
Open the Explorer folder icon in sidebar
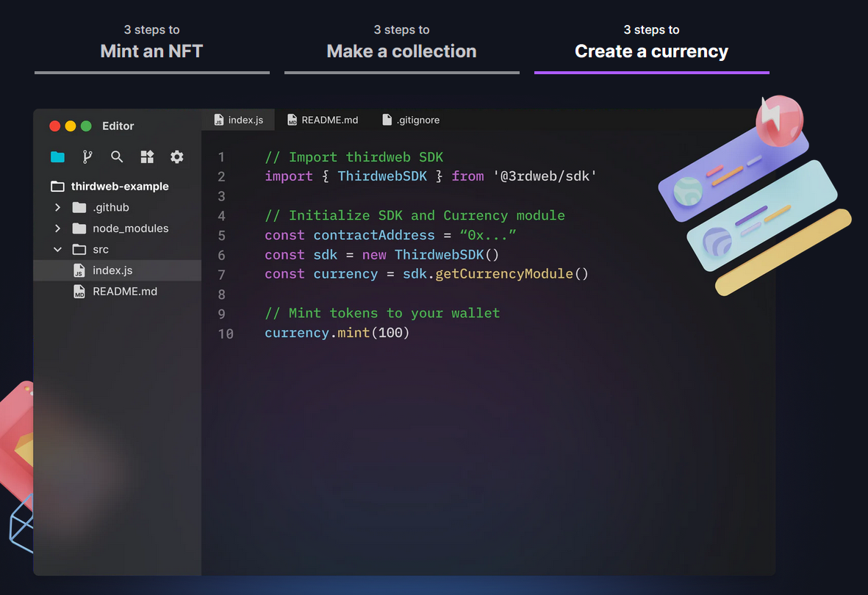click(57, 156)
